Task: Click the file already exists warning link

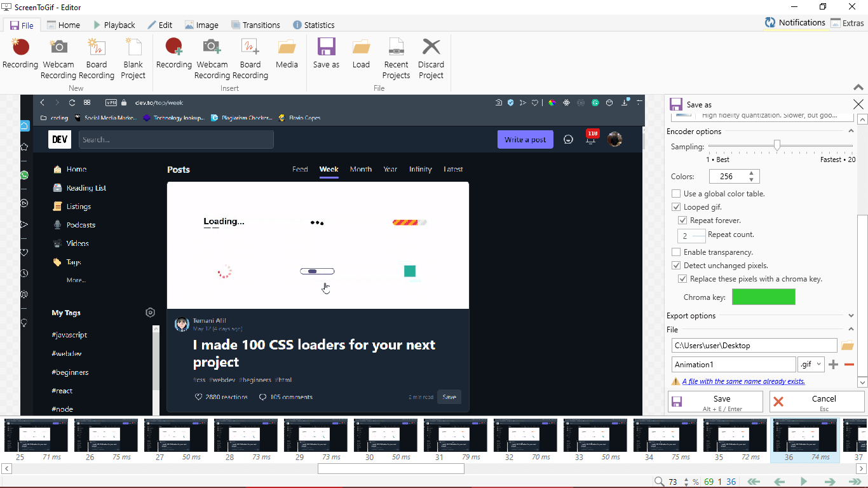Action: click(743, 381)
